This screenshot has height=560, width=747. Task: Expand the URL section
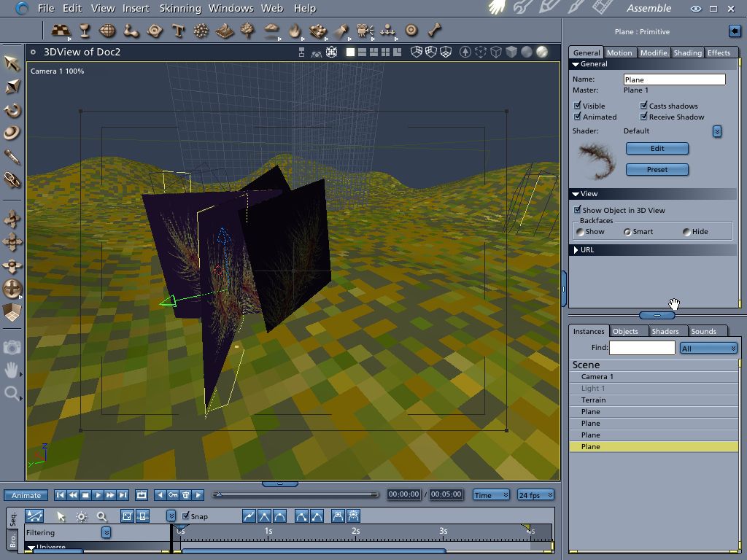(x=576, y=250)
